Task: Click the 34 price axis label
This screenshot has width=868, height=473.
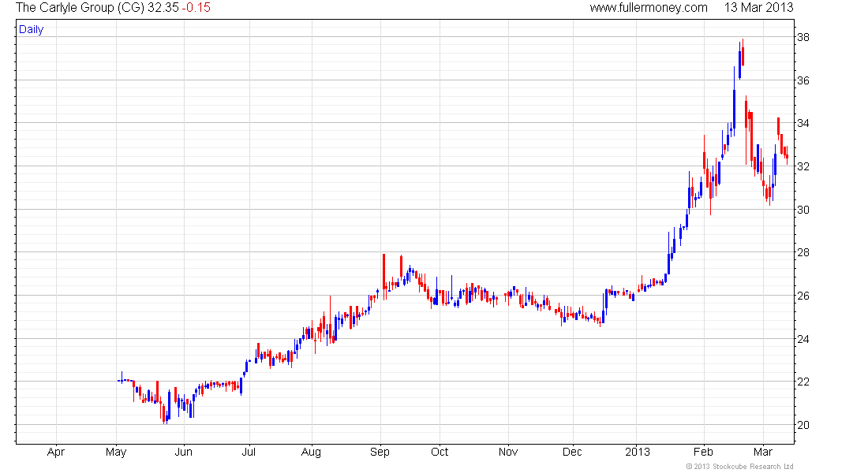Action: pyautogui.click(x=803, y=123)
